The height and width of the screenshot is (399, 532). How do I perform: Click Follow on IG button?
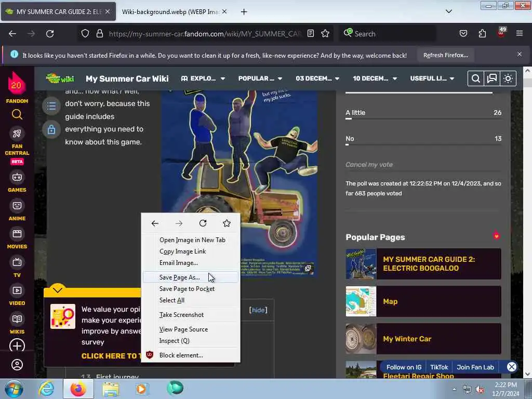click(x=404, y=367)
